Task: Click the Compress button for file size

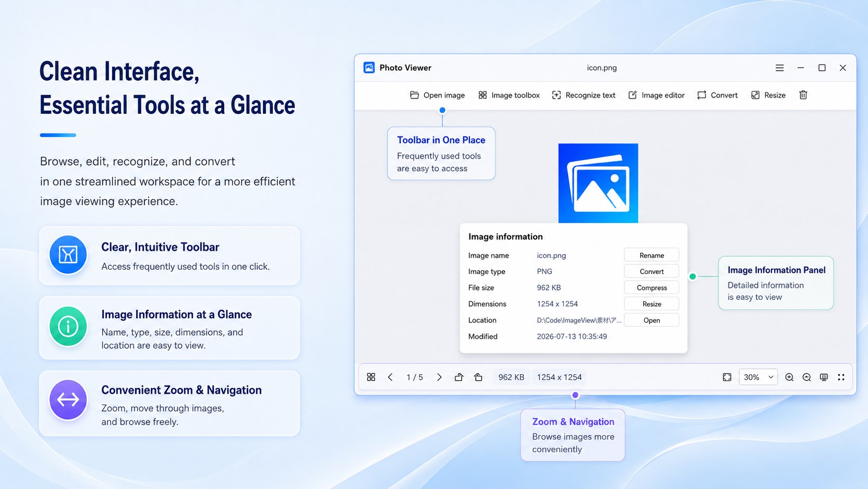Action: tap(652, 287)
